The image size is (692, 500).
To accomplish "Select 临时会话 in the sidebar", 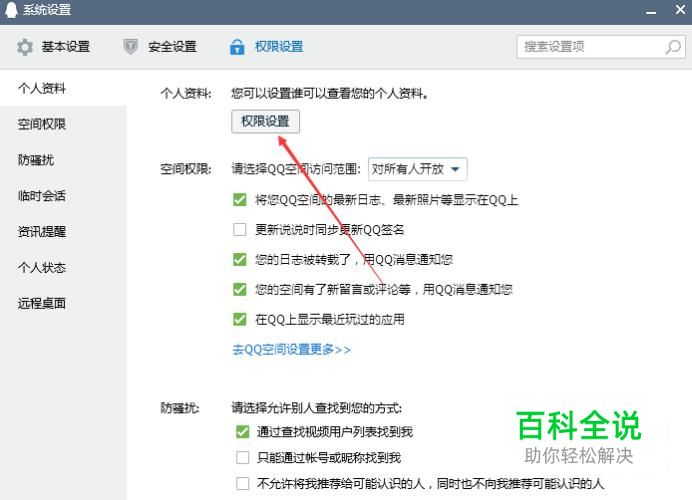I will click(63, 195).
